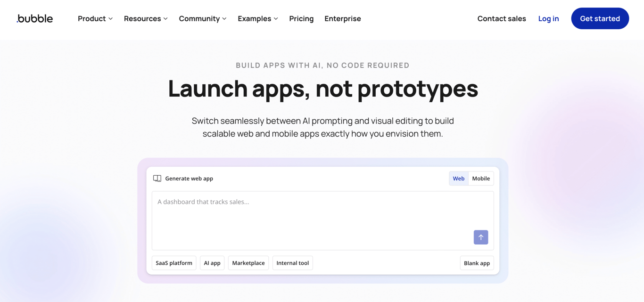Screen dimensions: 644x302
Task: Open the Examples dropdown menu
Action: pos(257,18)
